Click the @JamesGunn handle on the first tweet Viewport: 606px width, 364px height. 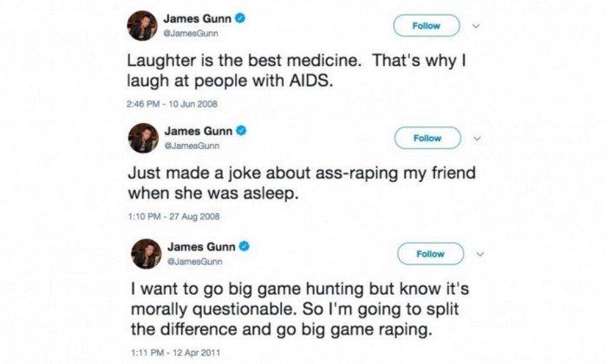191,33
